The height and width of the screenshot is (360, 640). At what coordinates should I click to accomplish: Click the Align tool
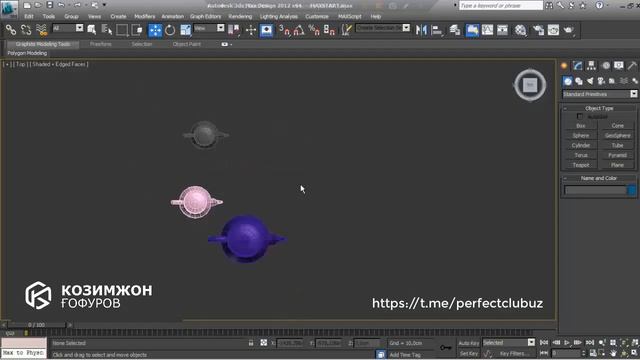437,30
